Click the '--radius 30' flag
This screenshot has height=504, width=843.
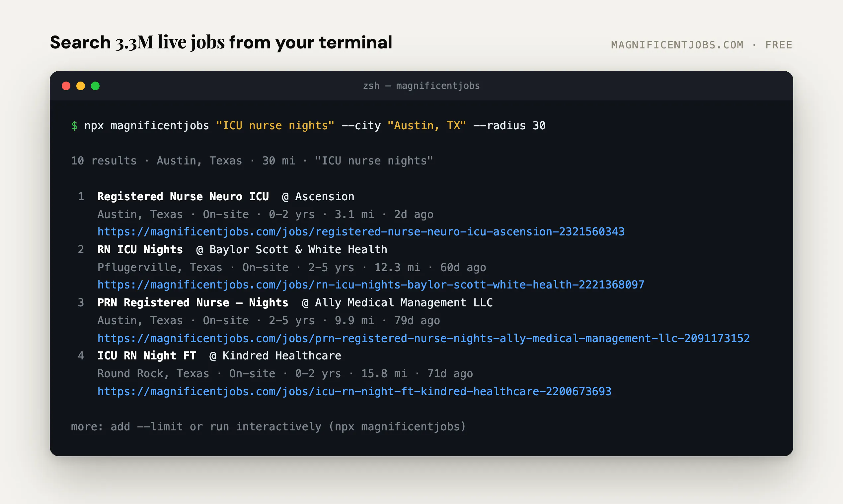509,126
